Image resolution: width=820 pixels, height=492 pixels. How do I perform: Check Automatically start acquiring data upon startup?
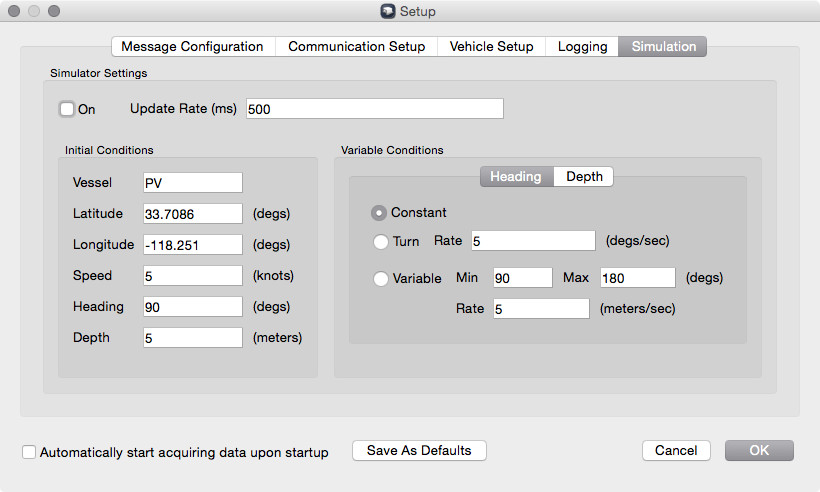point(29,452)
